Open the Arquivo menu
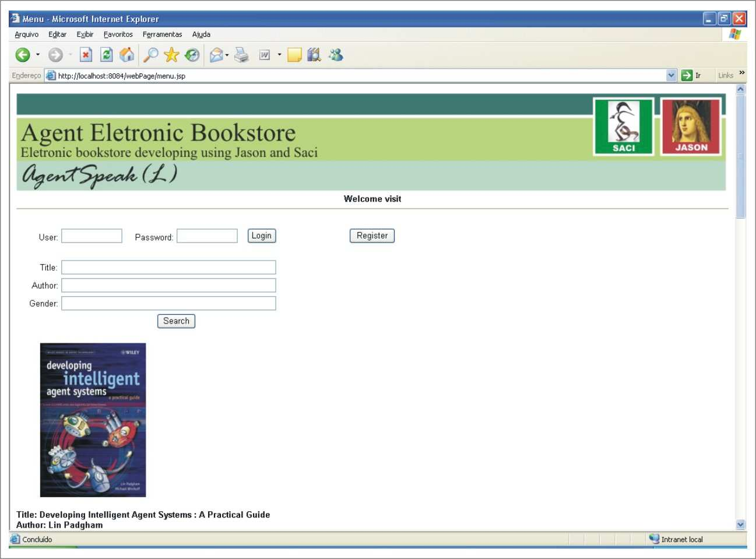 [26, 34]
